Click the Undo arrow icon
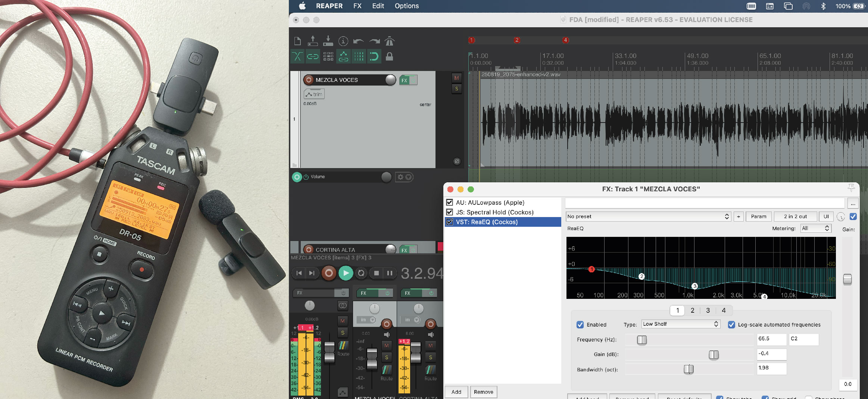The height and width of the screenshot is (399, 868). click(x=359, y=41)
